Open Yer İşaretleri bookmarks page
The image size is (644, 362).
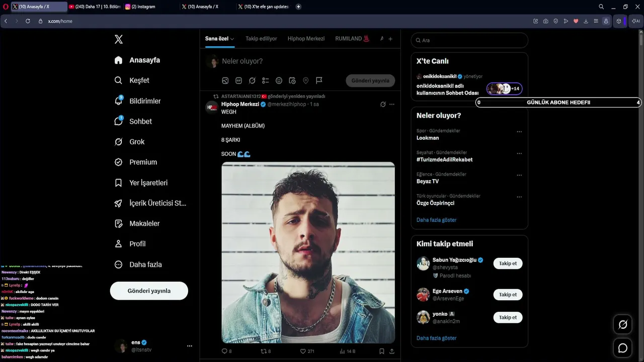(141, 183)
